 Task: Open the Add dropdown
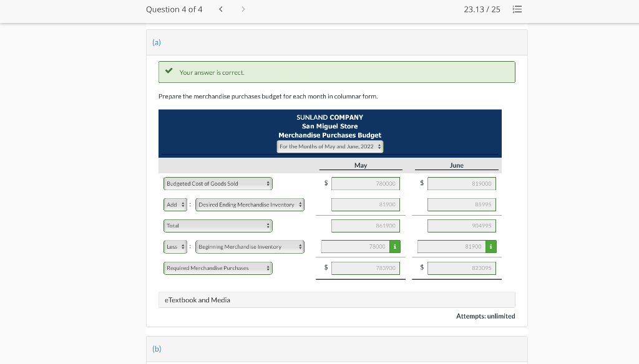pos(175,205)
